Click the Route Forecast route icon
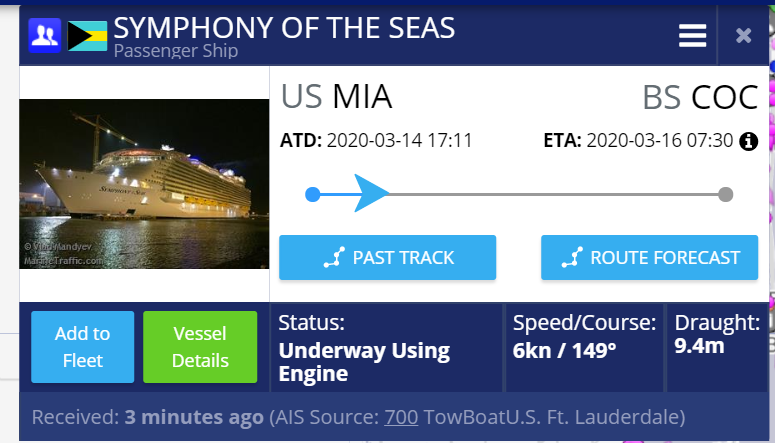This screenshot has height=443, width=775. pos(572,258)
